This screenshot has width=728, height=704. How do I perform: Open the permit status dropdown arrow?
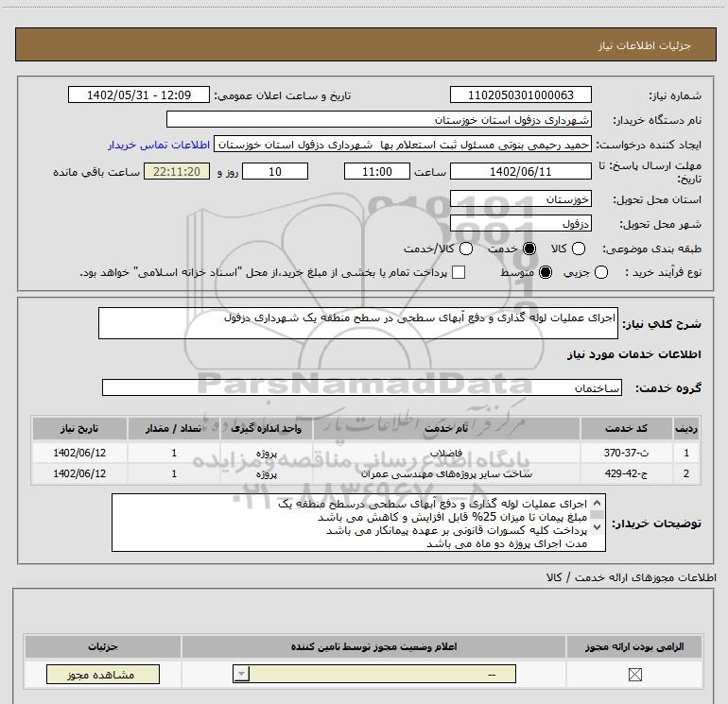point(241,674)
